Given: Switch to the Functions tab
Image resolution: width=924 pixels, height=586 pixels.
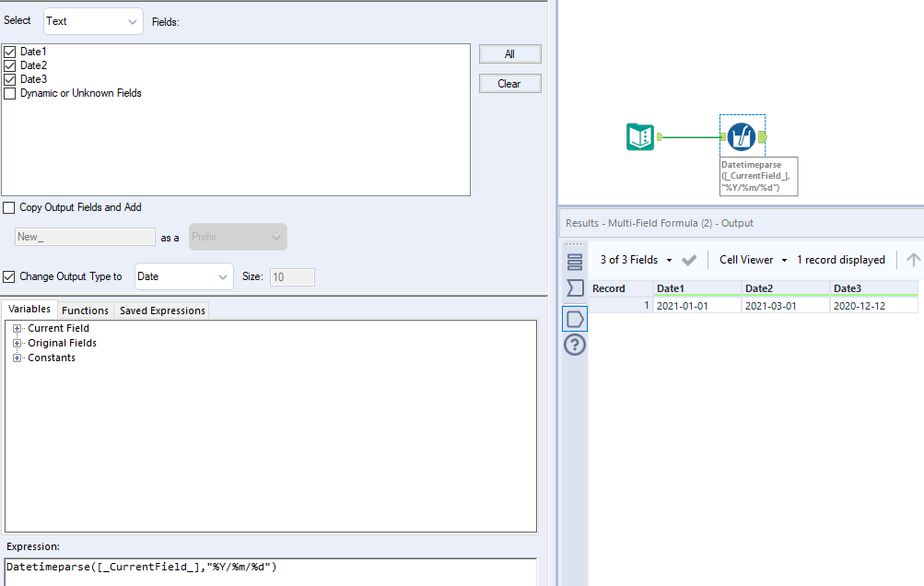Looking at the screenshot, I should tap(85, 310).
